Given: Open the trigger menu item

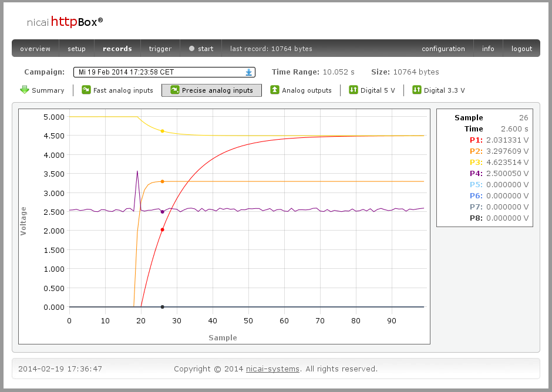Looking at the screenshot, I should click(160, 49).
